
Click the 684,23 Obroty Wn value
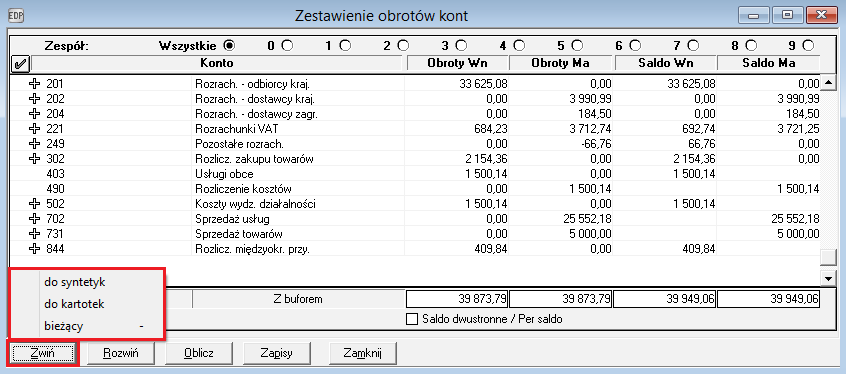point(490,129)
